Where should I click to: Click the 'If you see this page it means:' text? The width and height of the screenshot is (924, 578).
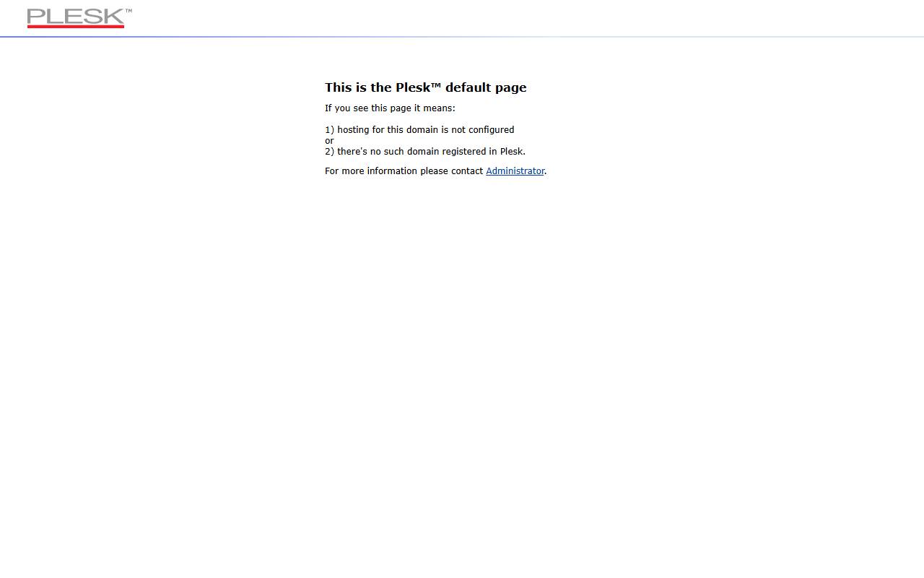390,108
